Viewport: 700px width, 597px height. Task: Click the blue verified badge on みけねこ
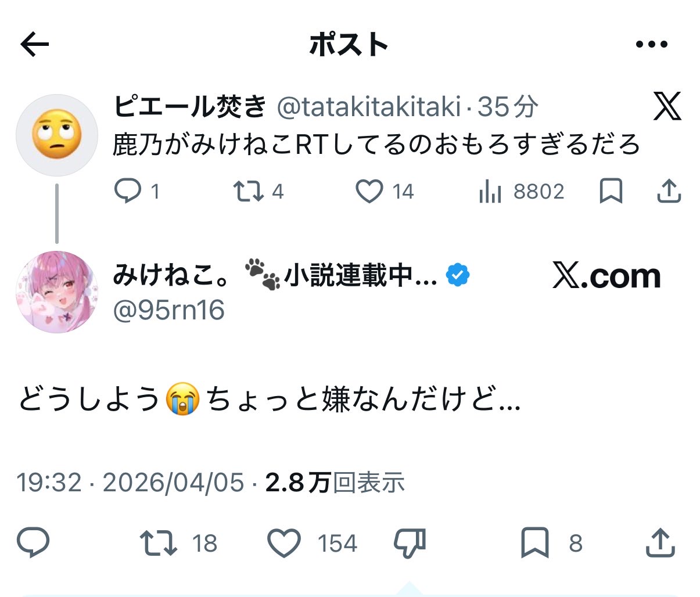(458, 275)
